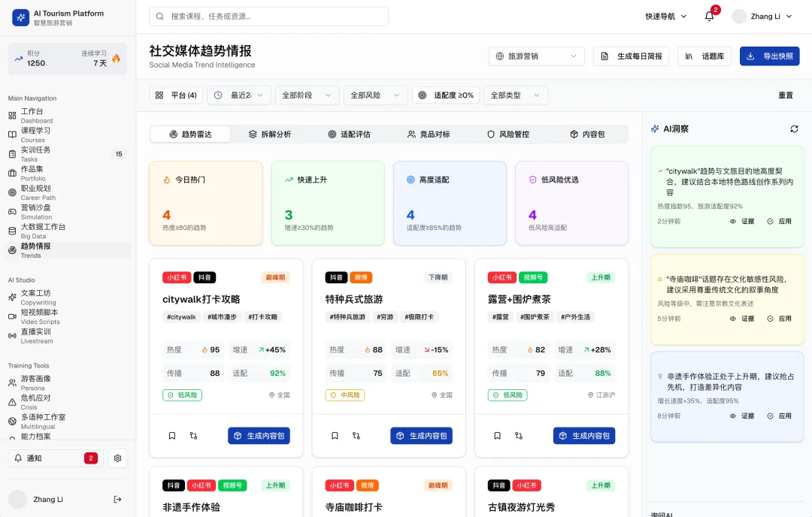
Task: Click the compare icon on 露营+围炉煮茶 card
Action: 518,436
